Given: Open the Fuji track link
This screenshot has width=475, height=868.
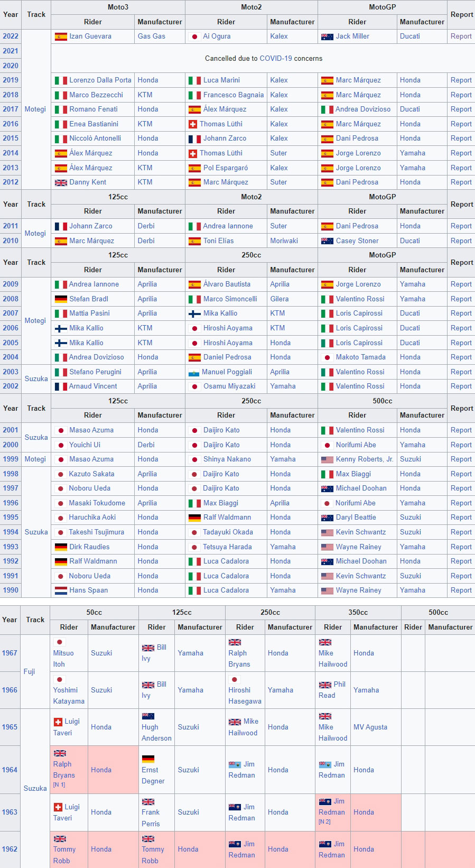Looking at the screenshot, I should click(29, 672).
